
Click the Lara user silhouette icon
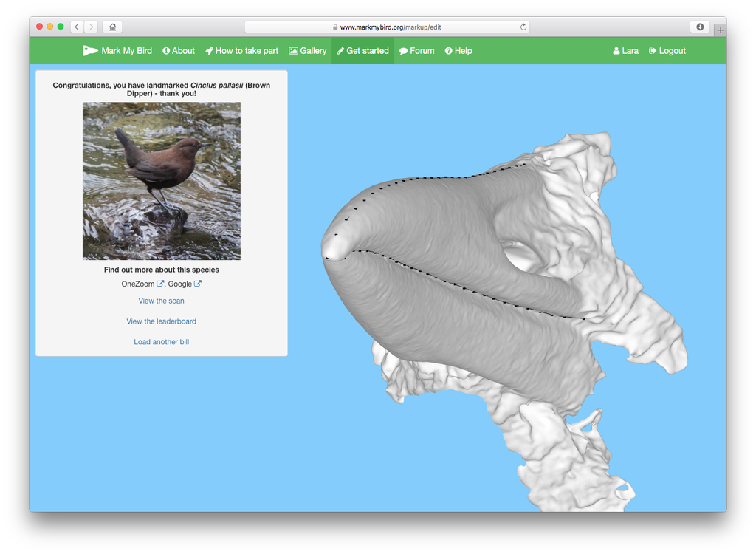click(x=616, y=51)
